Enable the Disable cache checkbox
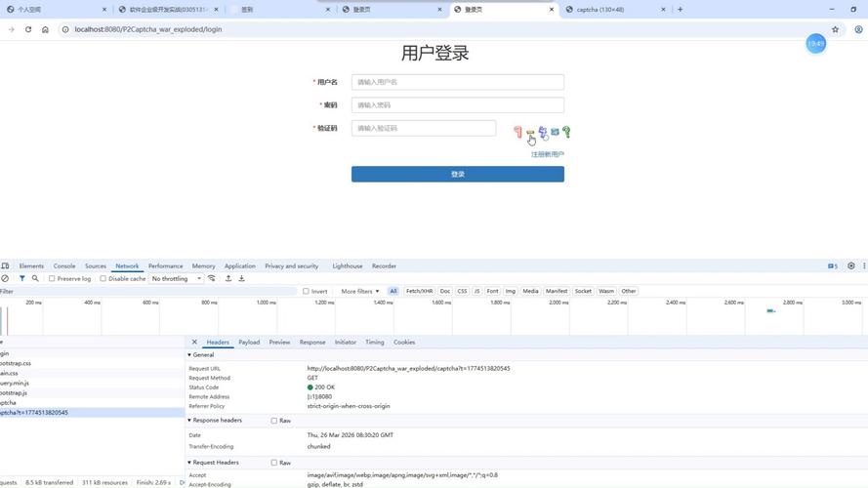868x488 pixels. [x=103, y=278]
